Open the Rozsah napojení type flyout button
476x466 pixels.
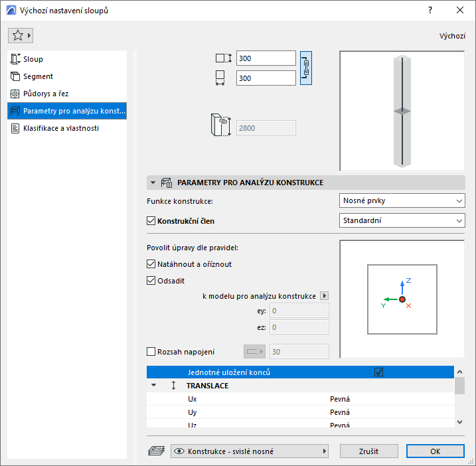(x=254, y=352)
